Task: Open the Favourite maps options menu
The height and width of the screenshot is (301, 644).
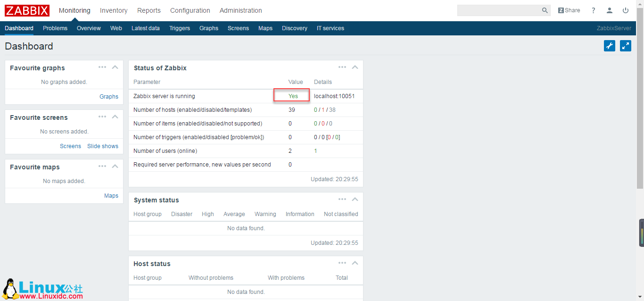Action: click(x=102, y=166)
